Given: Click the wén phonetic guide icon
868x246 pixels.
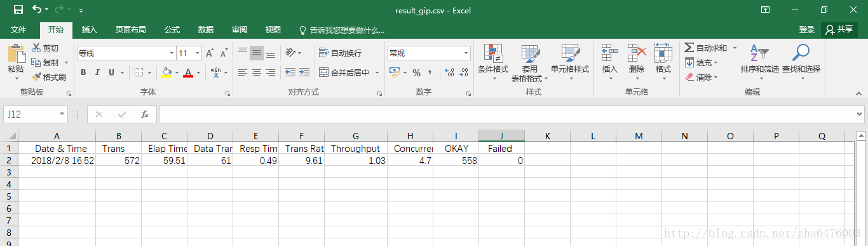Looking at the screenshot, I should [x=215, y=72].
